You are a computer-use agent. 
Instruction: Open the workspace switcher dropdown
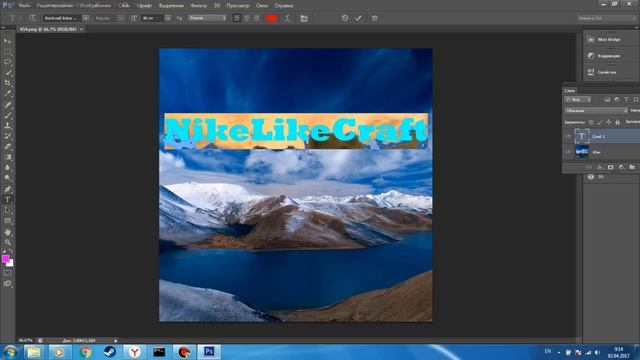607,18
